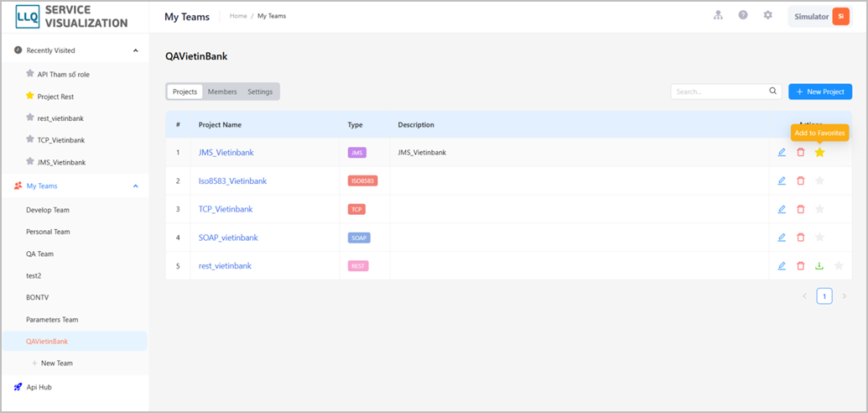Click the Simulator user avatar badge
868x413 pixels.
(840, 17)
